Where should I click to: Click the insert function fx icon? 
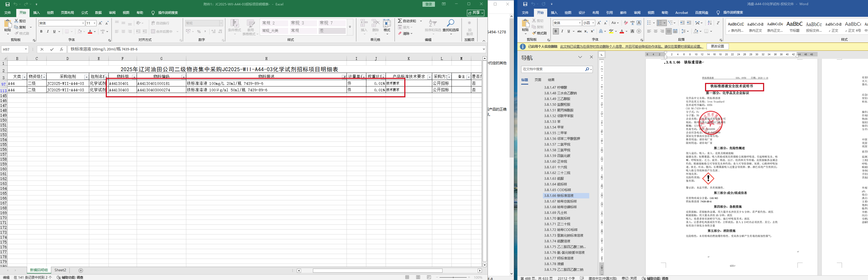tap(61, 49)
